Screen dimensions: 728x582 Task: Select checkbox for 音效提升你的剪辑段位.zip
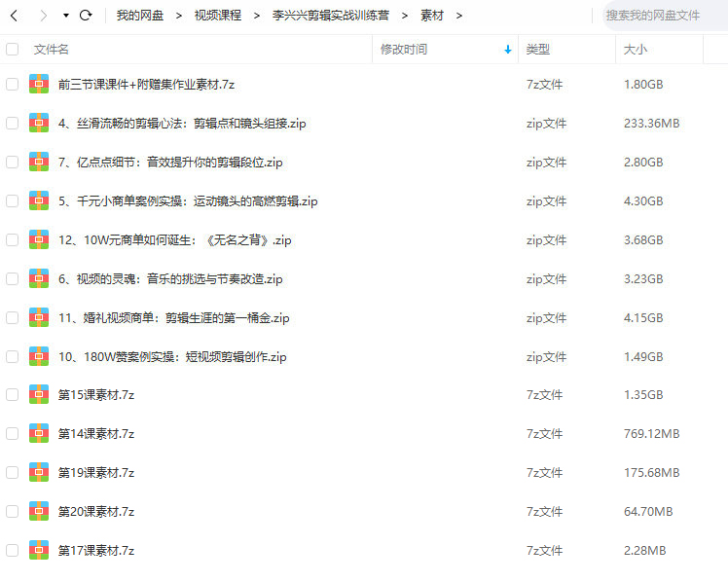coord(12,163)
